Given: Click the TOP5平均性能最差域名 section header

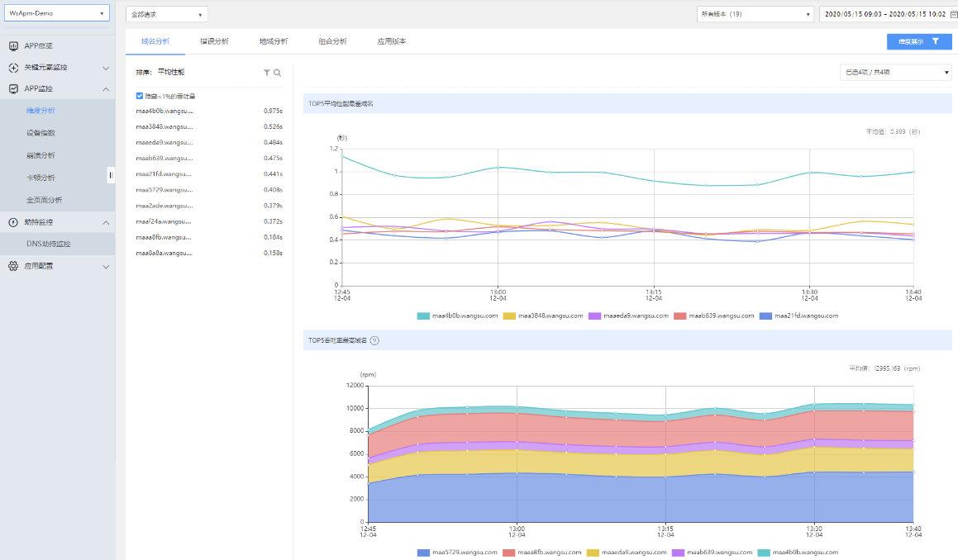Looking at the screenshot, I should point(627,104).
